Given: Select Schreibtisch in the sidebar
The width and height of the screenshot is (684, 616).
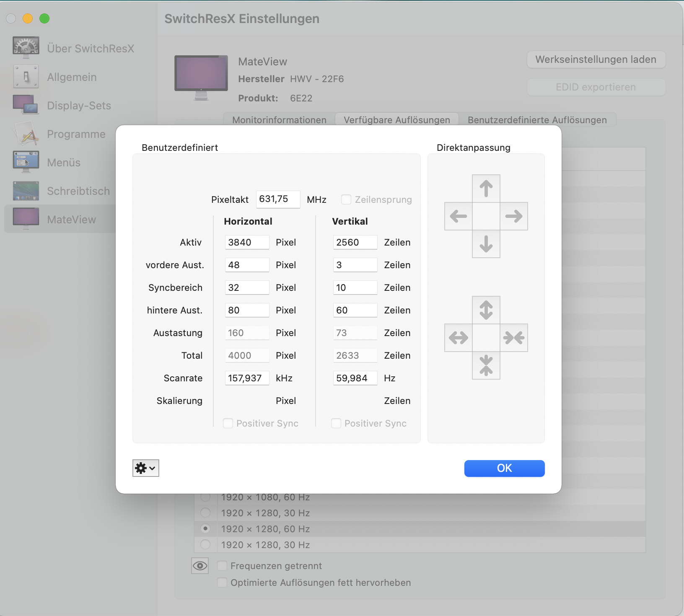Looking at the screenshot, I should pyautogui.click(x=62, y=191).
